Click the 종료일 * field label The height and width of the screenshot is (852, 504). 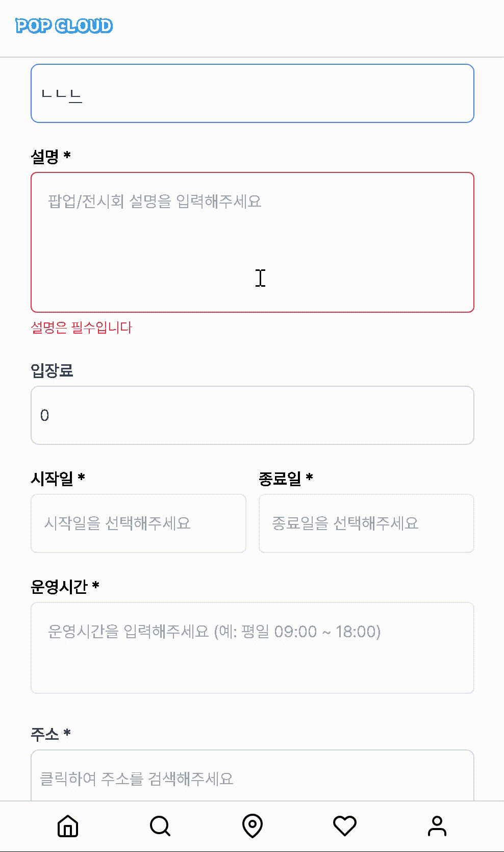pyautogui.click(x=286, y=479)
